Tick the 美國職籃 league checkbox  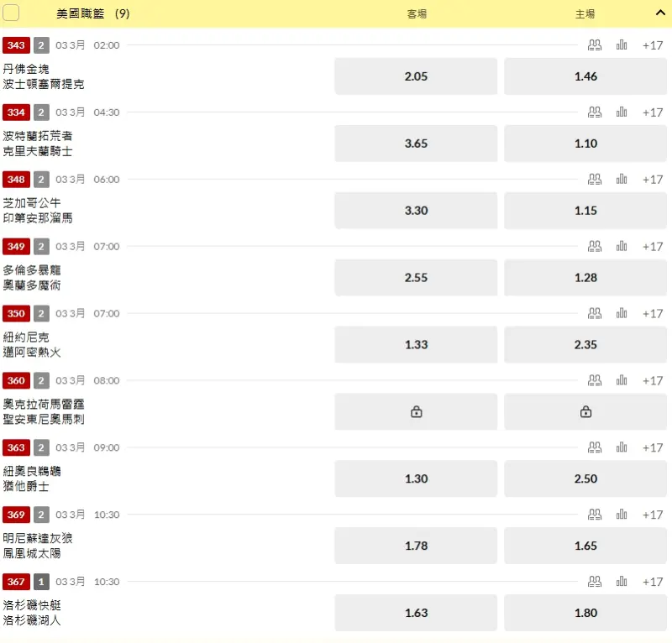[12, 13]
